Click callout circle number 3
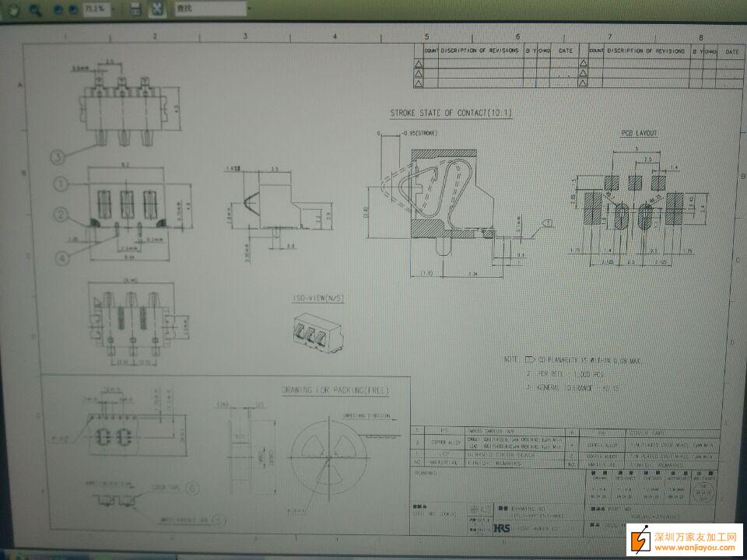This screenshot has height=560, width=747. tap(60, 156)
